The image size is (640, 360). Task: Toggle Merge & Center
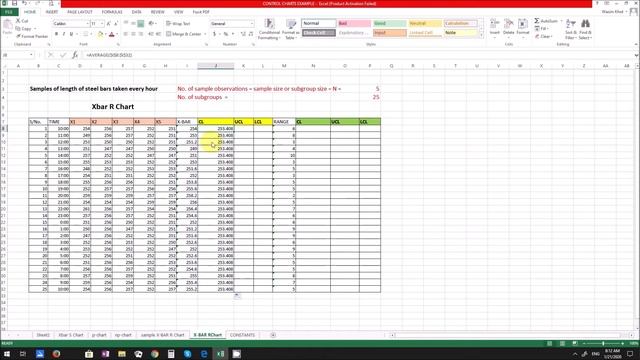184,34
